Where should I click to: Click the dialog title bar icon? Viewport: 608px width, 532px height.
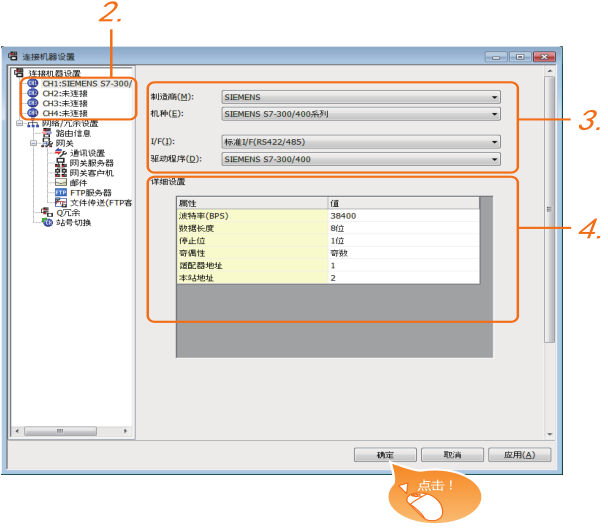13,56
